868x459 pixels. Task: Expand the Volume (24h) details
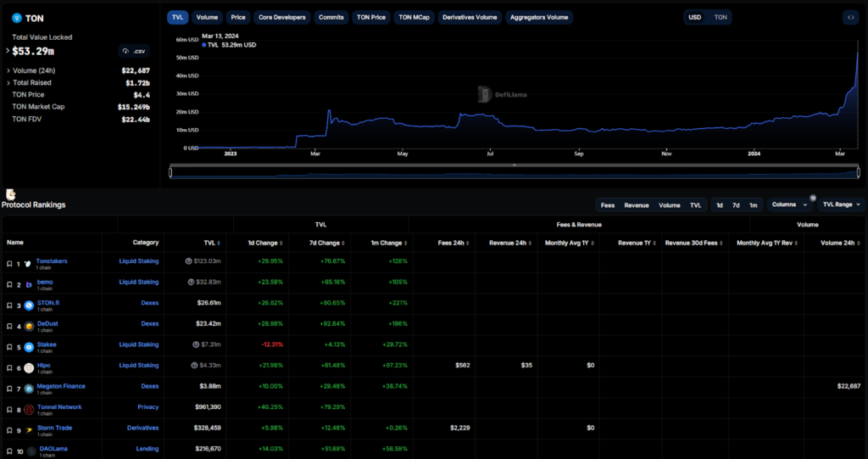[x=8, y=70]
